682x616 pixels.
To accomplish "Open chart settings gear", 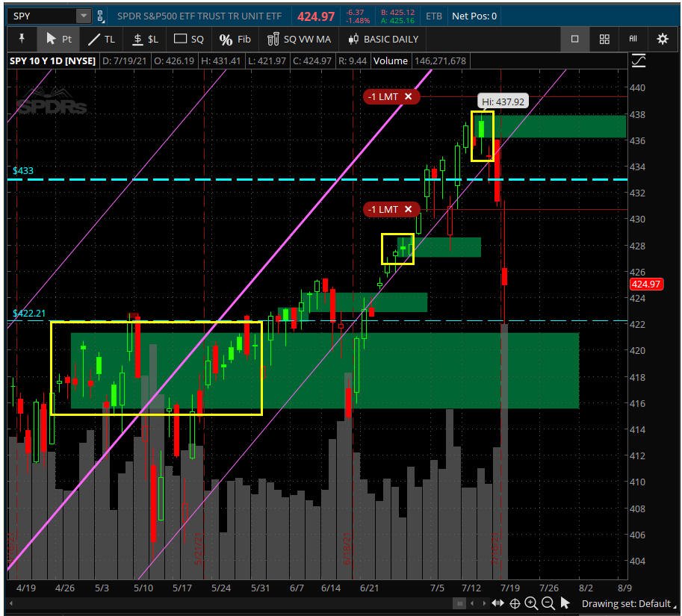I will [x=662, y=39].
